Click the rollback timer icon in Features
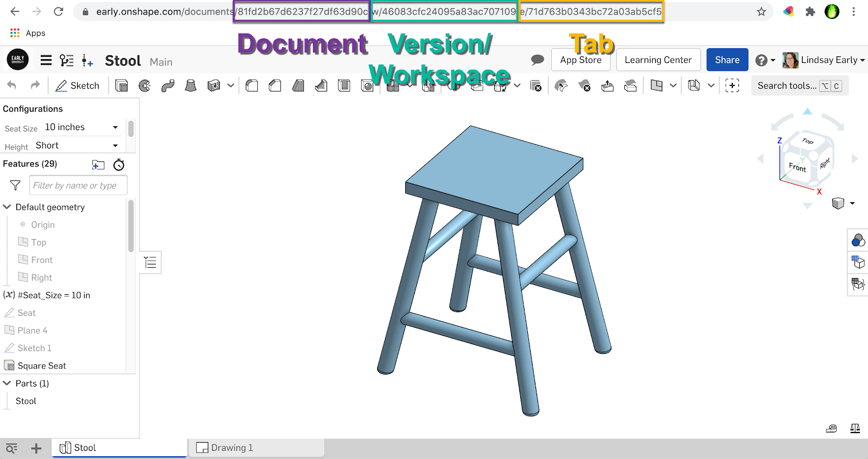Screen dimensions: 868x459 tap(119, 165)
